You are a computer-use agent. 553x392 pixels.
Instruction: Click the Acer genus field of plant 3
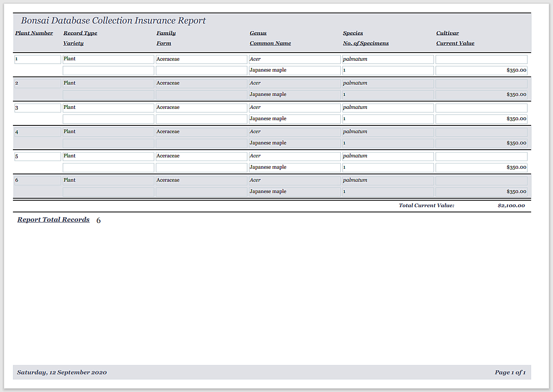pyautogui.click(x=295, y=108)
